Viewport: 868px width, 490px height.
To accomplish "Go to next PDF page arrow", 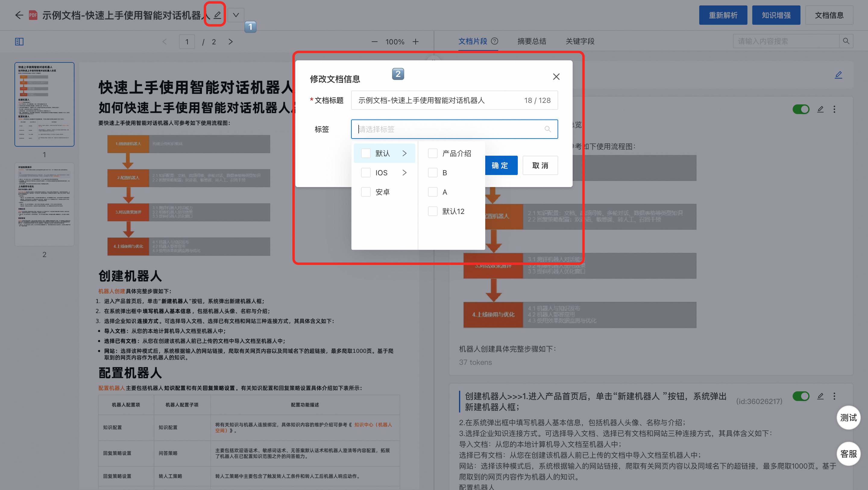I will [x=231, y=41].
